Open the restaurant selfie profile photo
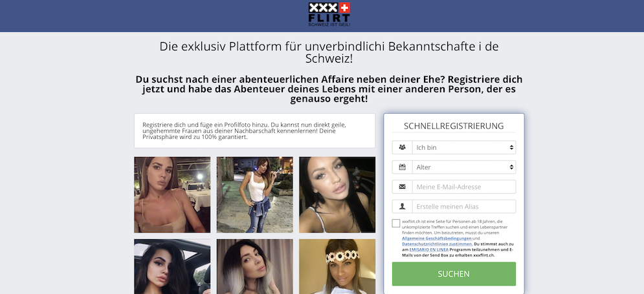The image size is (644, 294). (172, 194)
